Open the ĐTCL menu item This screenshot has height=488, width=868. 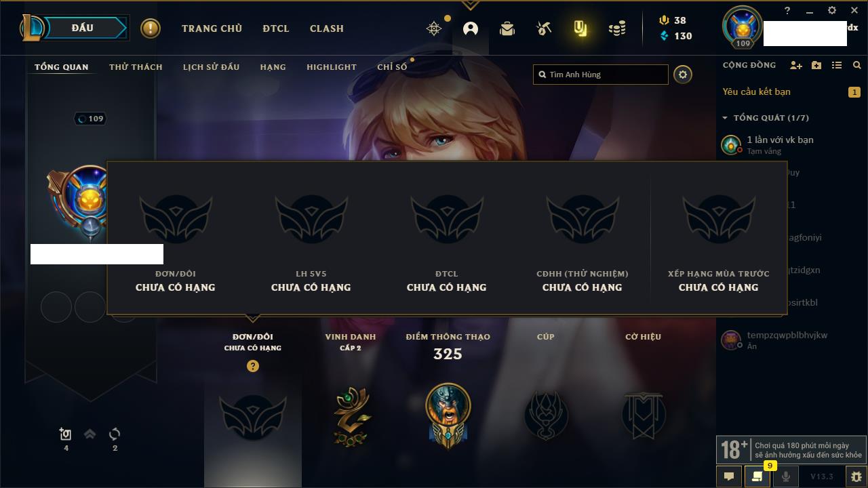276,28
